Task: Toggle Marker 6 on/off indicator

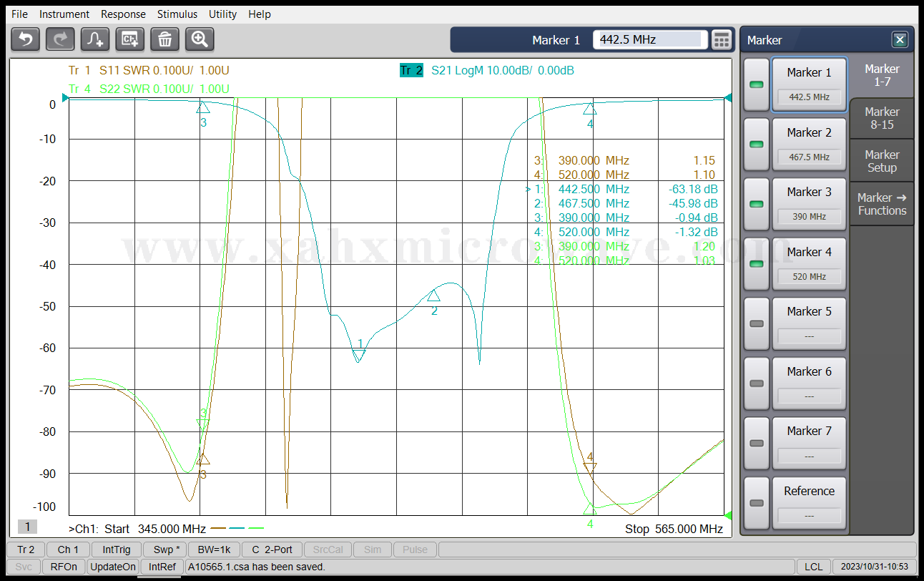Action: coord(756,384)
